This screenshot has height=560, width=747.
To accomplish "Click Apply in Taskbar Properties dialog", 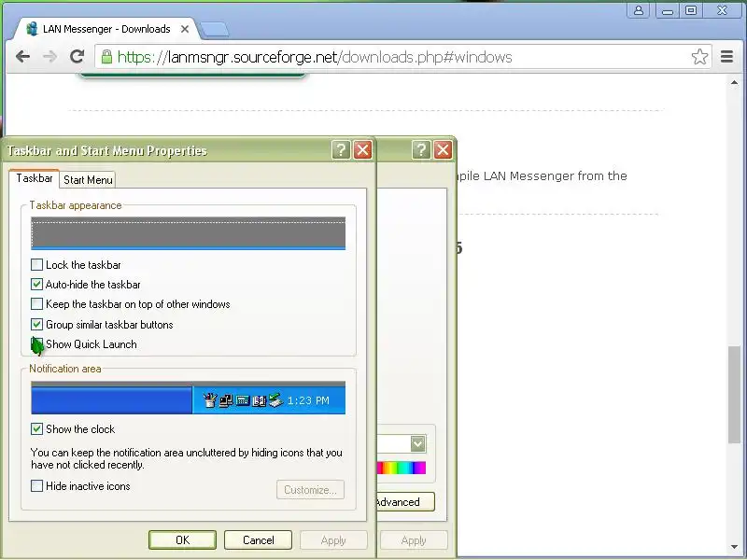I will click(333, 540).
